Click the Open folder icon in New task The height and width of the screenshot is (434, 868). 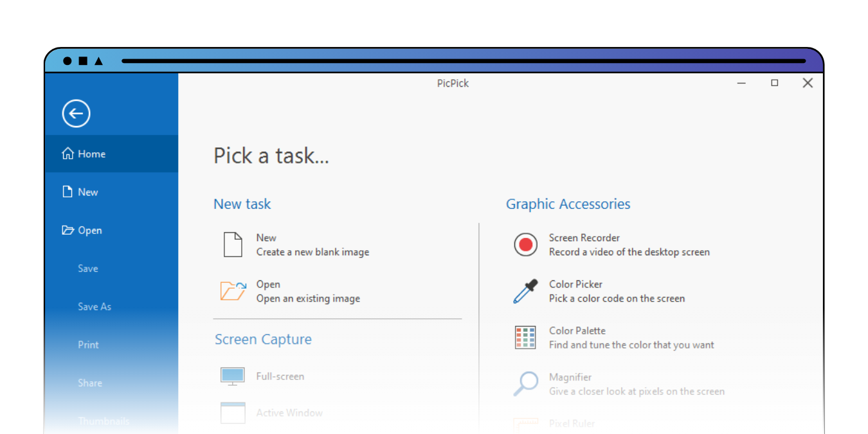233,291
